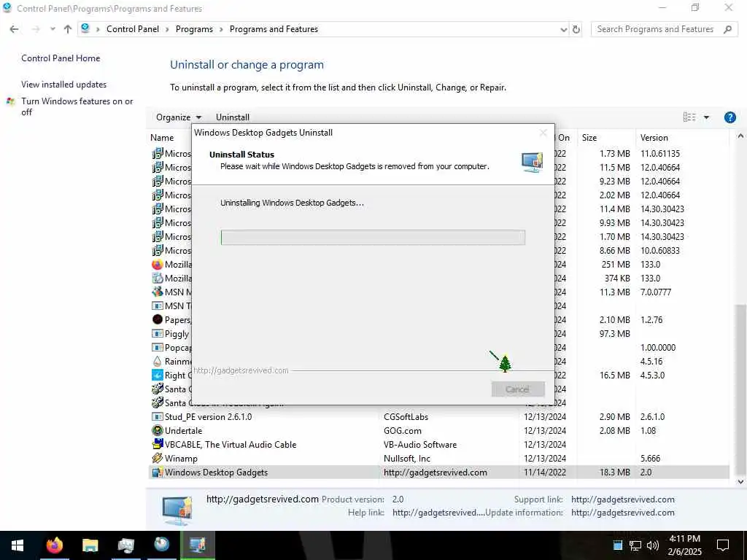This screenshot has height=560, width=747.
Task: Select the Undertale program row
Action: click(x=438, y=430)
